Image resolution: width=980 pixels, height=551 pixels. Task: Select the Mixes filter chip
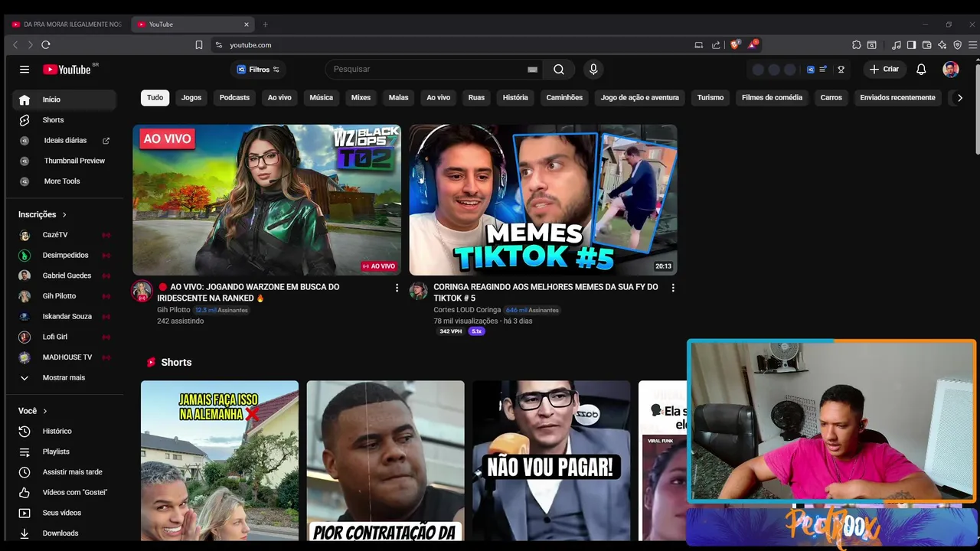(x=361, y=98)
